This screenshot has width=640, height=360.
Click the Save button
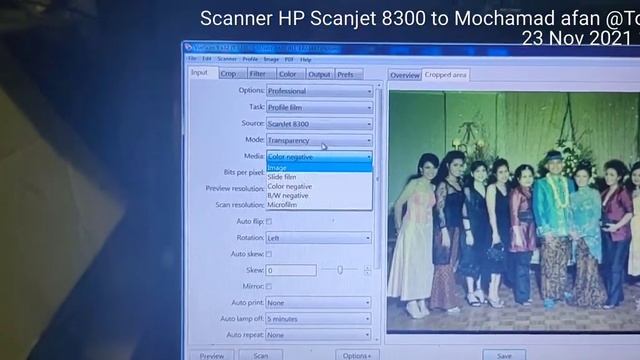(x=504, y=355)
